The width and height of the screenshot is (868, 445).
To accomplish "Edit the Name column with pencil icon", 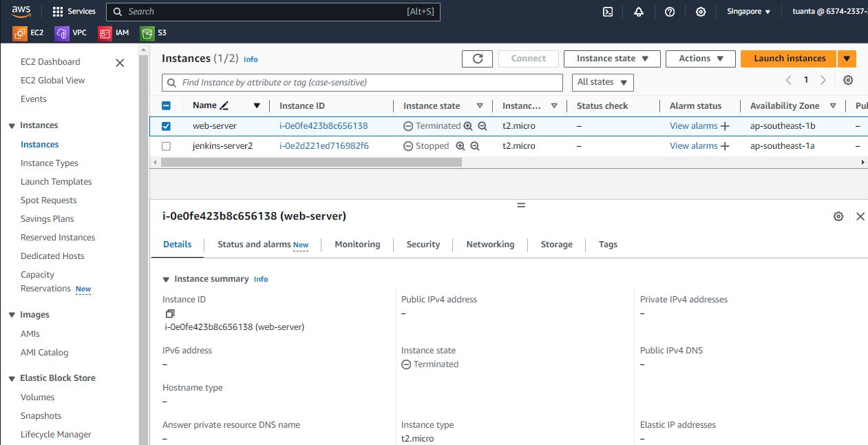I will point(223,105).
